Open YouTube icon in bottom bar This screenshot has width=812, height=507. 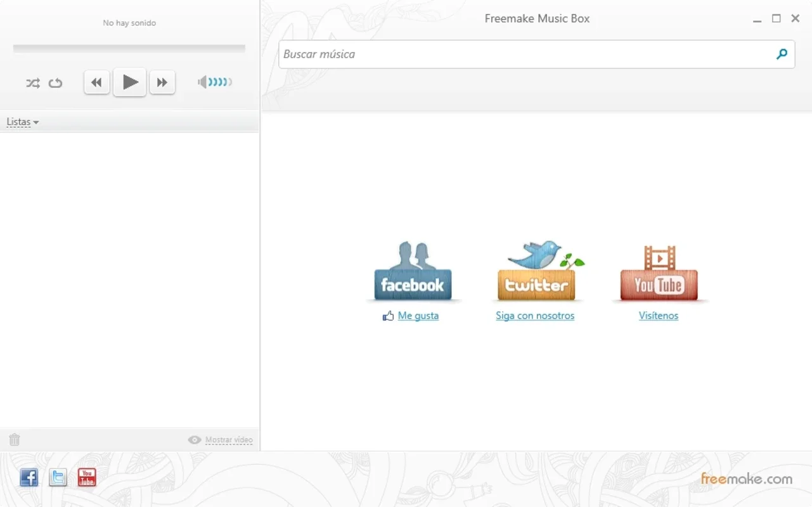coord(87,477)
